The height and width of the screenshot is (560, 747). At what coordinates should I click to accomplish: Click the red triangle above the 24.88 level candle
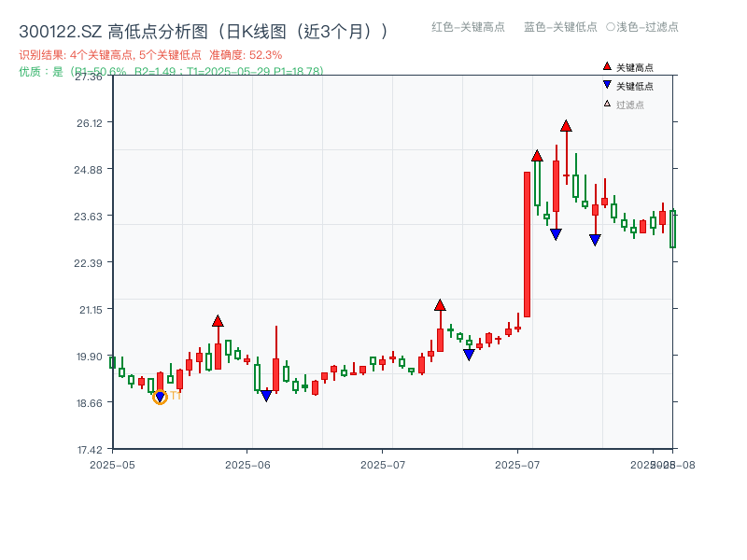(x=538, y=155)
